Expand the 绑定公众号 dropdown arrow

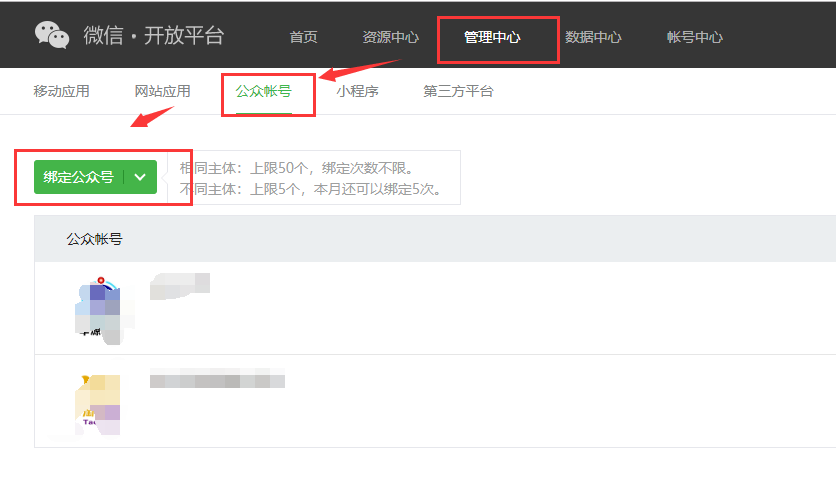[140, 177]
